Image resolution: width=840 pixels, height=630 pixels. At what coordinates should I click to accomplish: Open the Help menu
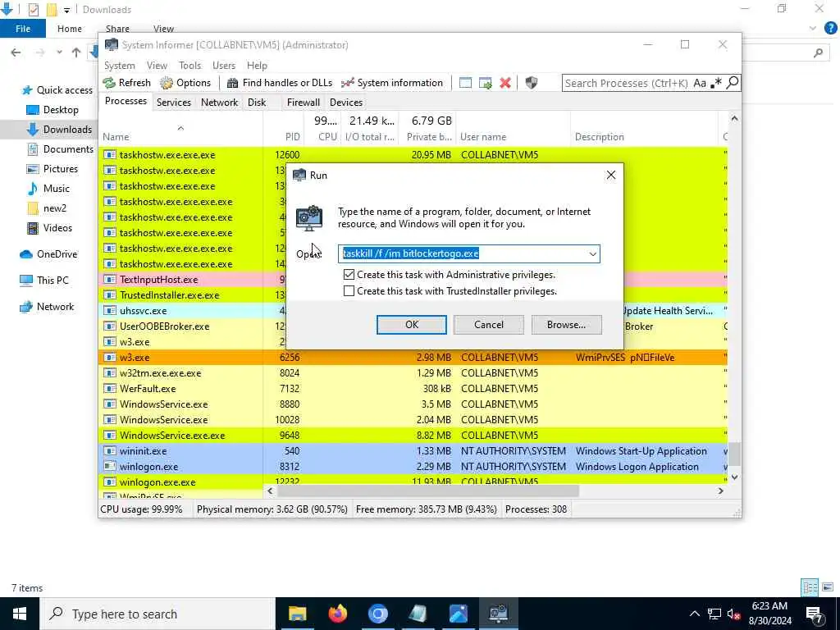pos(257,66)
